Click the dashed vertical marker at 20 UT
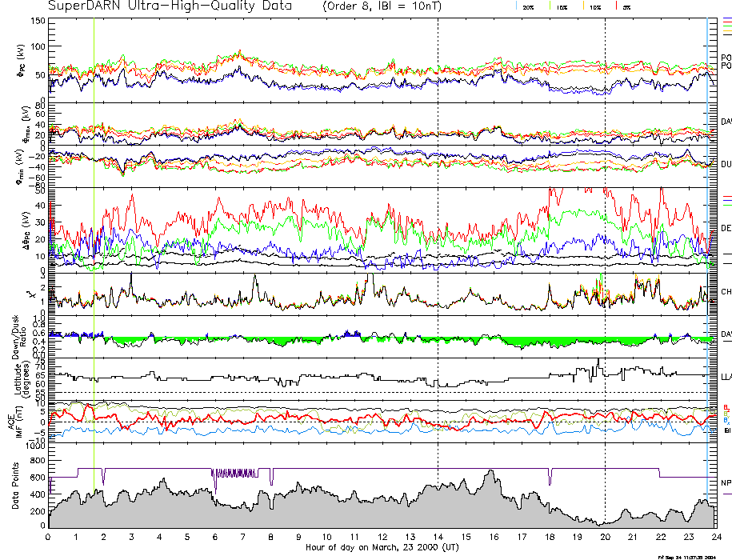The height and width of the screenshot is (560, 732). click(605, 240)
